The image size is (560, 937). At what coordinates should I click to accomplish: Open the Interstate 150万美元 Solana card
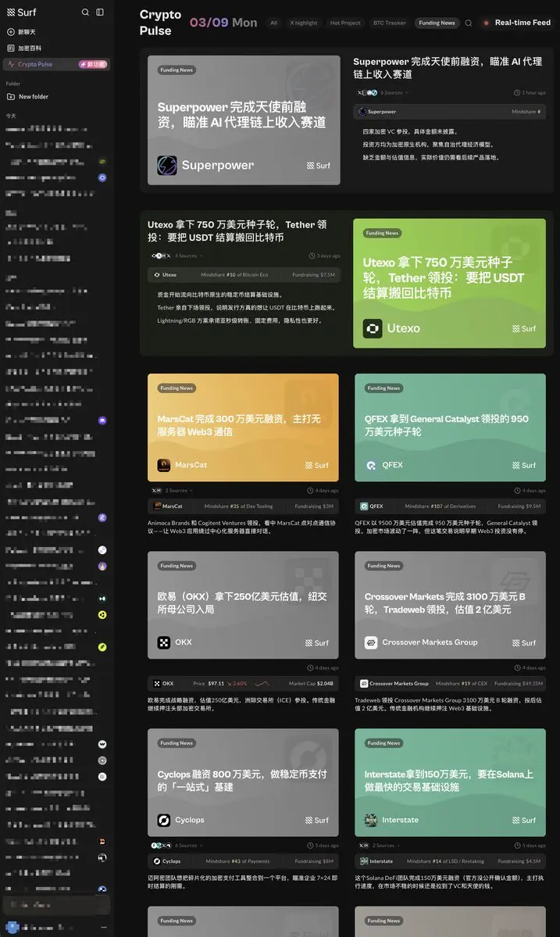[x=450, y=782]
